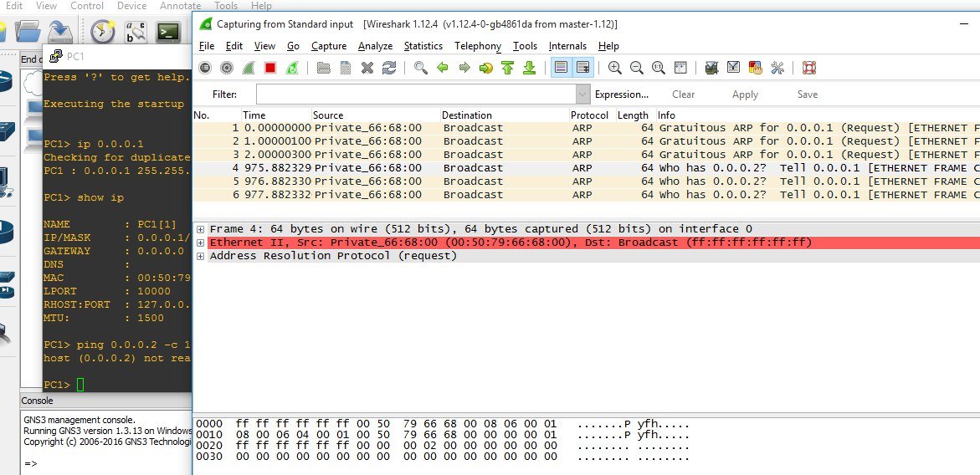This screenshot has width=980, height=475.
Task: Click the grey shark fin start capture icon
Action: click(249, 68)
